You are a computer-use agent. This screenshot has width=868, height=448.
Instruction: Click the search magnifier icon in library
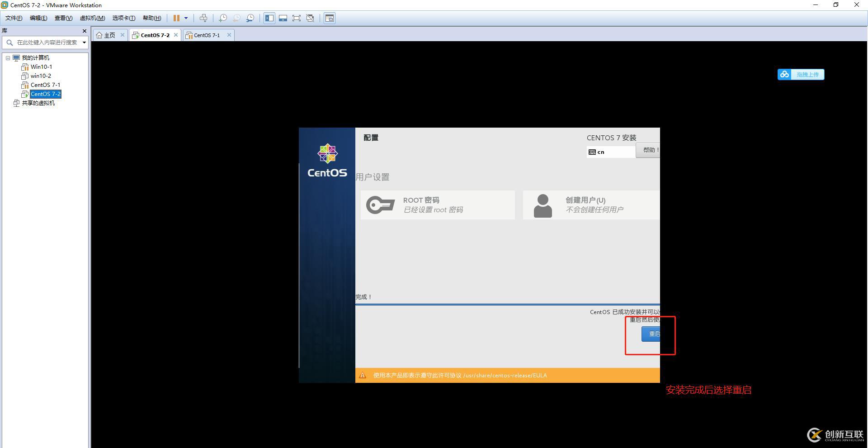[x=9, y=43]
